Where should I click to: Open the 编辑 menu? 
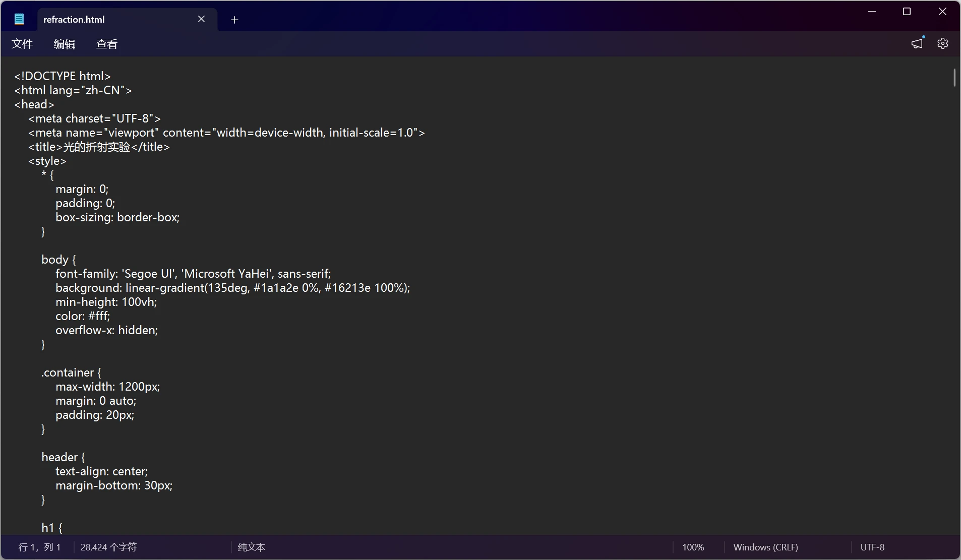click(65, 44)
